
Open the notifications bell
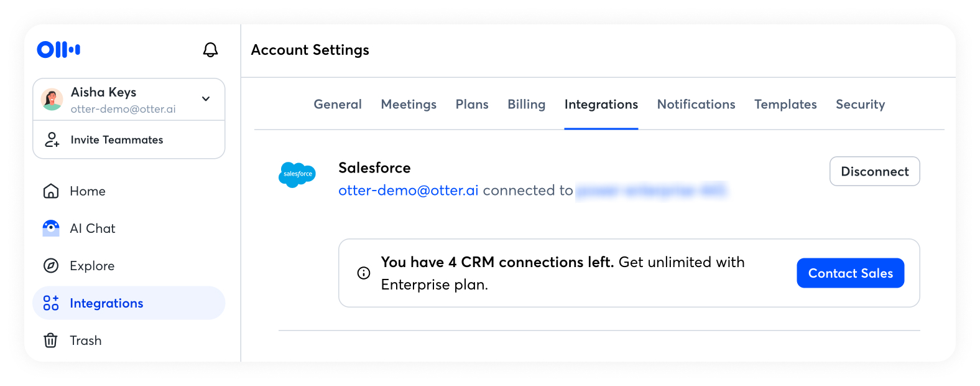[211, 50]
